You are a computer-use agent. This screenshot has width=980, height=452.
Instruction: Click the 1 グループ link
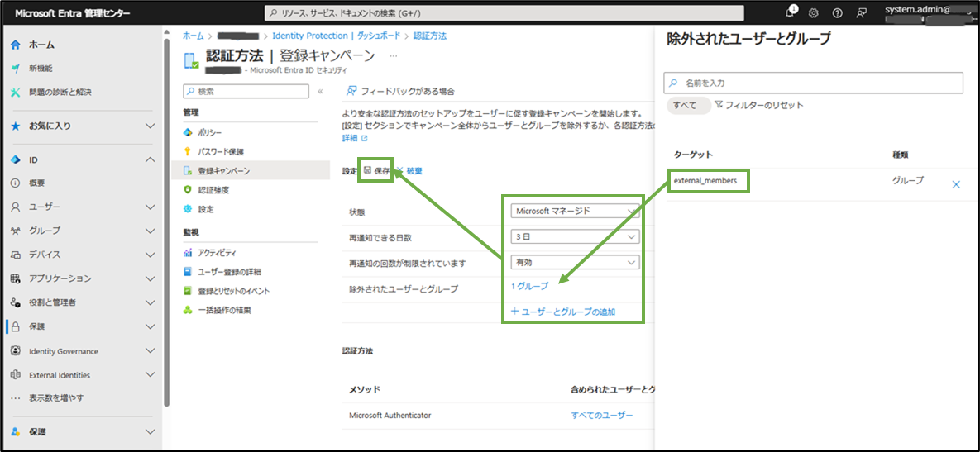529,286
